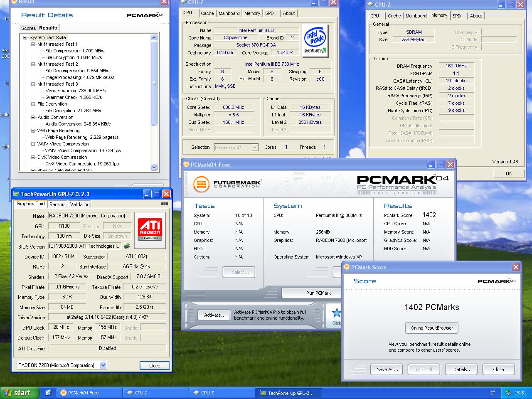This screenshot has width=532, height=399.
Task: Click the Driver Version field in GPU-Z
Action: coord(107,317)
